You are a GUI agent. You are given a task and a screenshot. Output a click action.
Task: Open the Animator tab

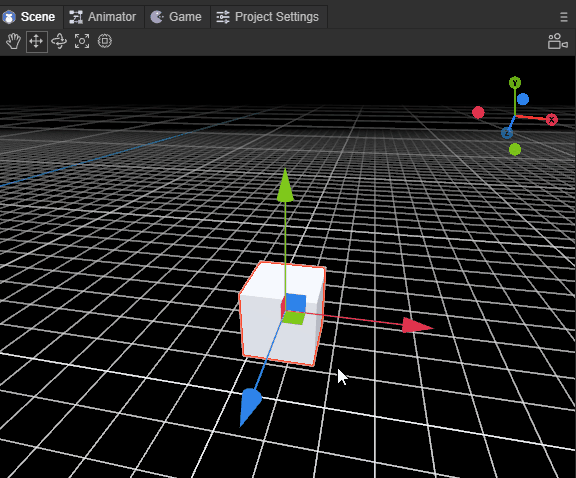(103, 17)
